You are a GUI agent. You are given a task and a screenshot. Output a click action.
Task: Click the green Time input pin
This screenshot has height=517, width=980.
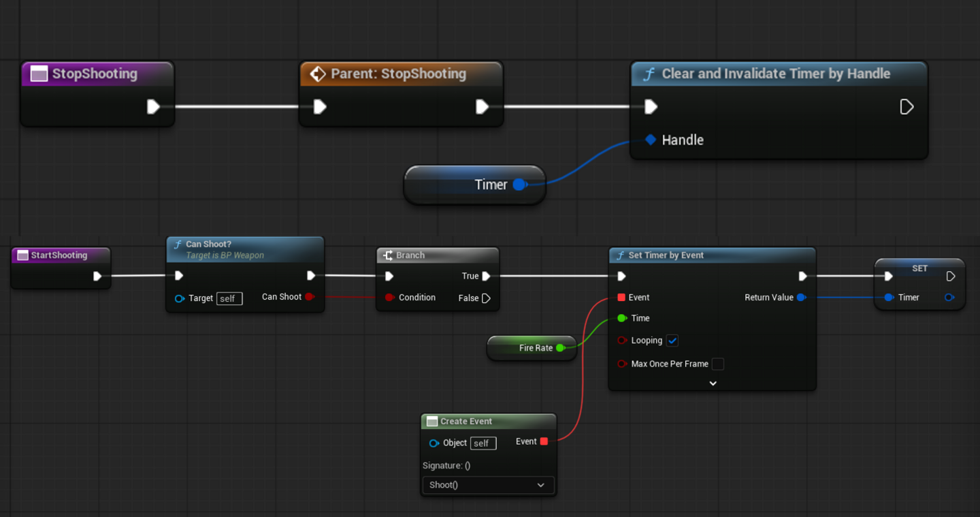[621, 318]
